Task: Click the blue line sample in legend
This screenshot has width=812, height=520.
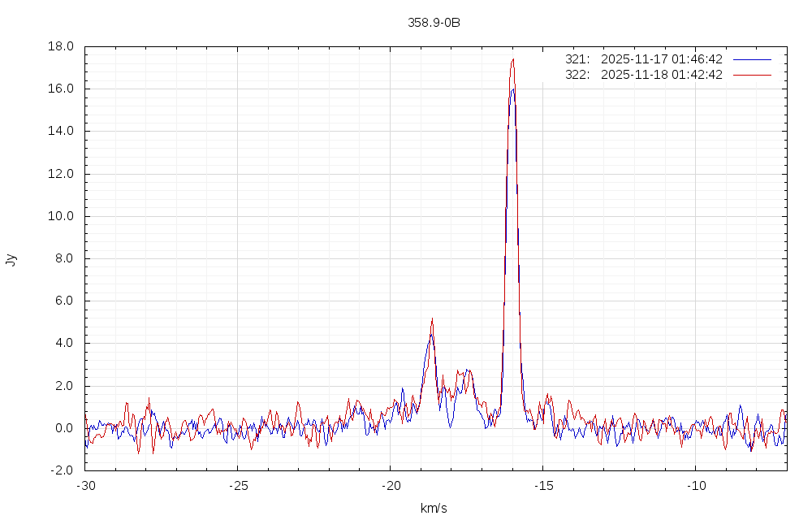Action: (751, 59)
